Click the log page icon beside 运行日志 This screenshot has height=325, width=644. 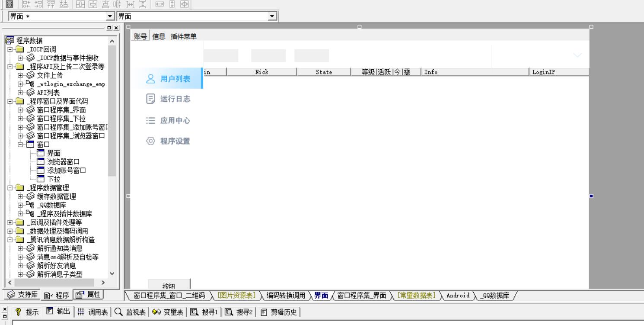tap(150, 99)
